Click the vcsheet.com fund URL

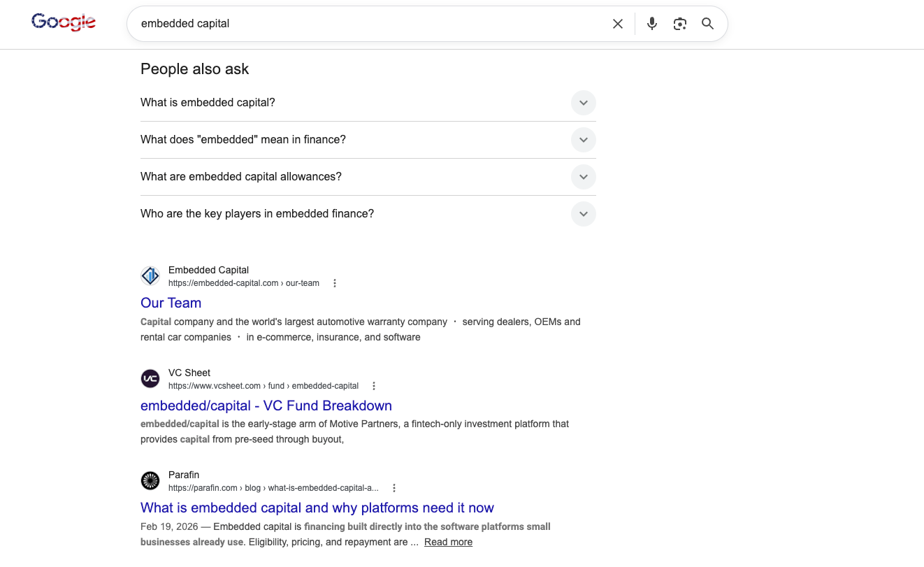264,386
